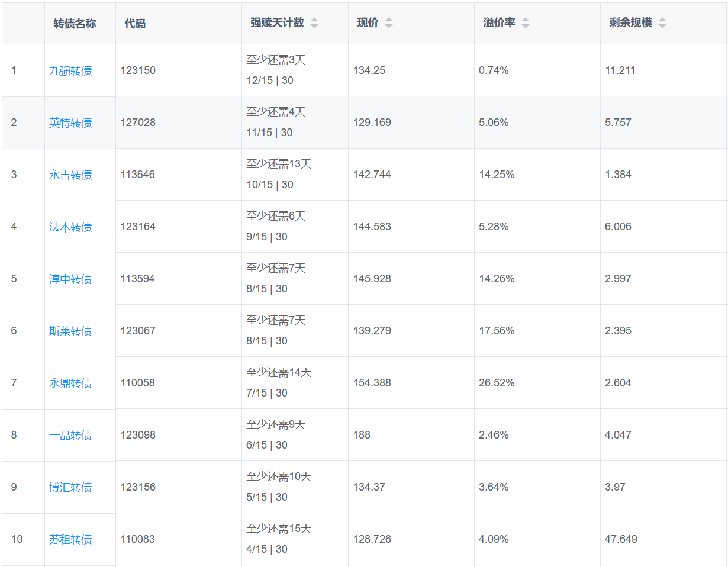Click the 博汇转债 link
This screenshot has height=567, width=728.
coord(70,488)
